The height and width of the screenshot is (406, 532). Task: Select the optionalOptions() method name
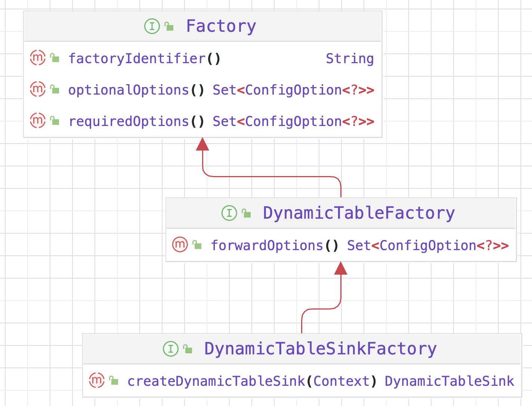[x=136, y=90]
